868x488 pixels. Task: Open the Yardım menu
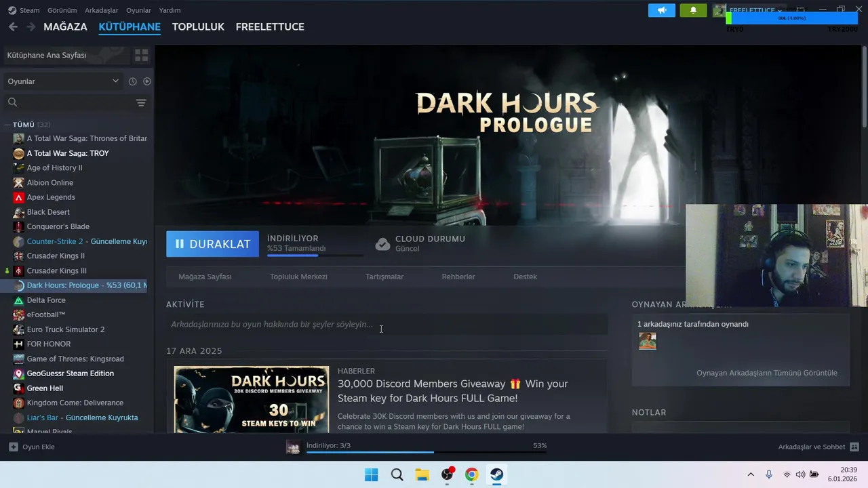pyautogui.click(x=170, y=10)
